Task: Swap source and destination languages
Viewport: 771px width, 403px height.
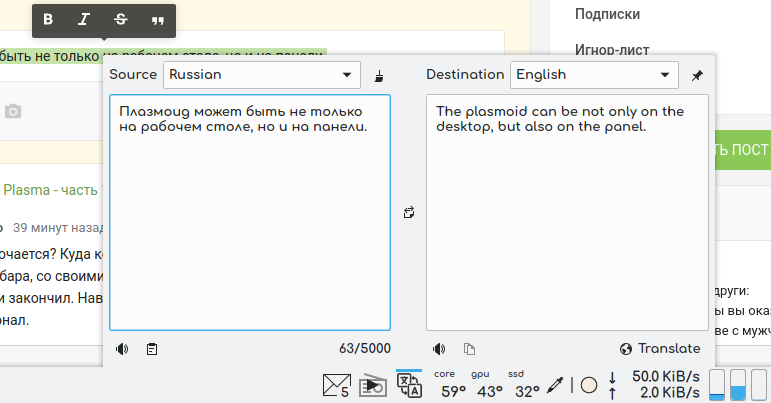Action: (x=408, y=212)
